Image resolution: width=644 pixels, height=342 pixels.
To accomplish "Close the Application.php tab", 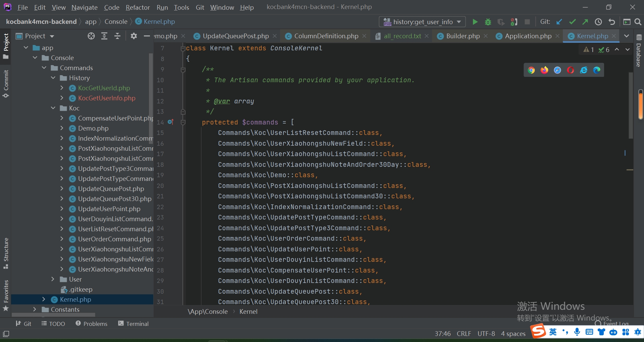I will 557,36.
